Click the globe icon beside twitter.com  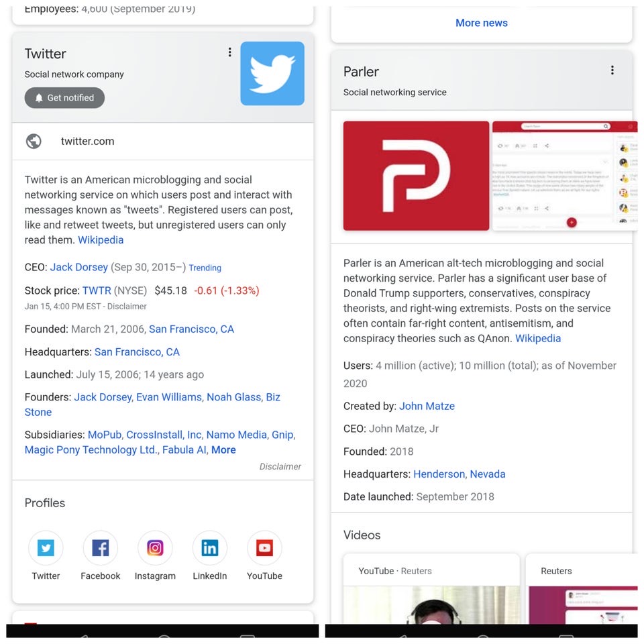(x=34, y=142)
